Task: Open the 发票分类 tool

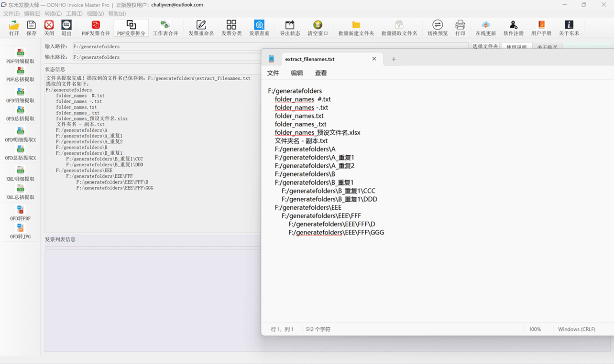Action: pyautogui.click(x=231, y=28)
